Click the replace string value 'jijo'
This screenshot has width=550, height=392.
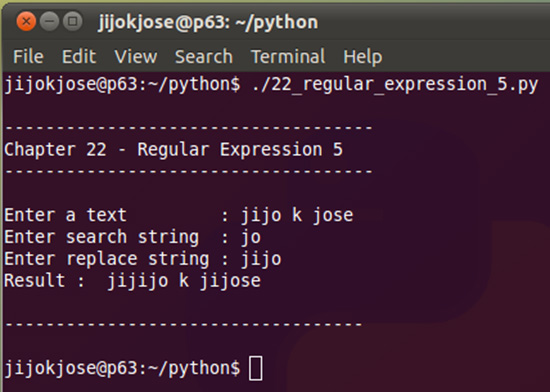point(261,259)
